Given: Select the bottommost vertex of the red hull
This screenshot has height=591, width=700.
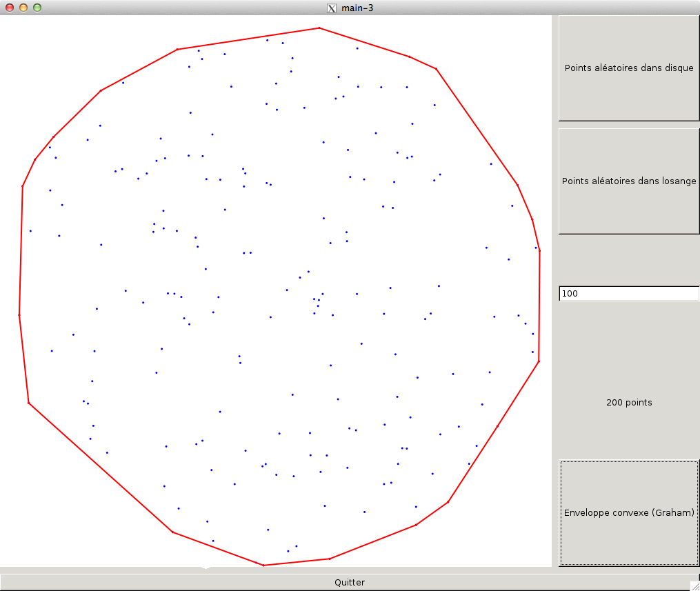Looking at the screenshot, I should [263, 565].
